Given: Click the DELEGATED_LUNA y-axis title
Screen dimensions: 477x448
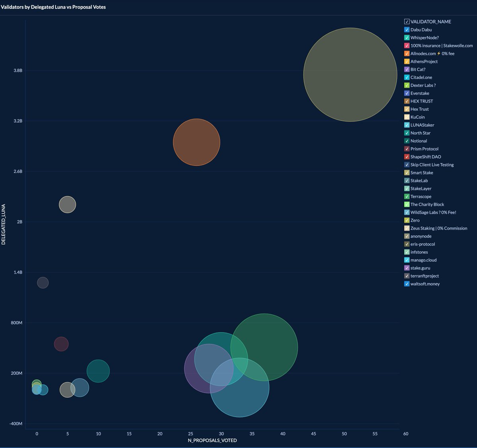Looking at the screenshot, I should 4,224.
